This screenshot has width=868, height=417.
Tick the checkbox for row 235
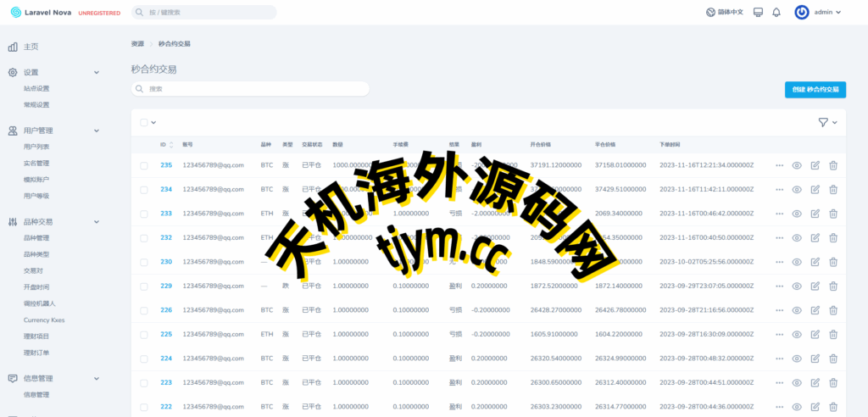coord(144,165)
